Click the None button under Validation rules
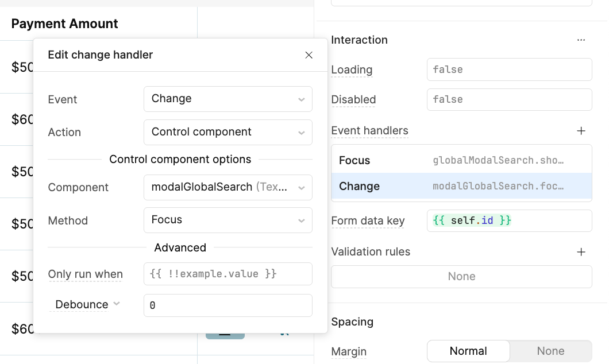Viewport: 609px width, 364px height. (x=461, y=277)
